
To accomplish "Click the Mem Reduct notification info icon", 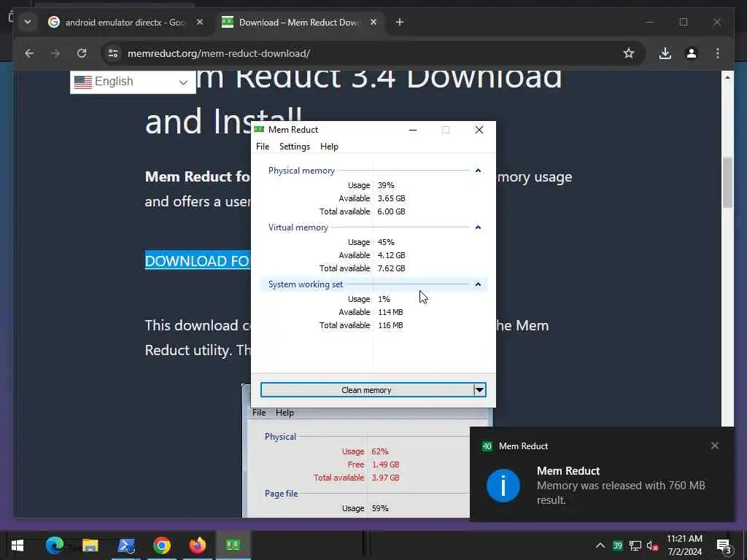I will click(503, 486).
